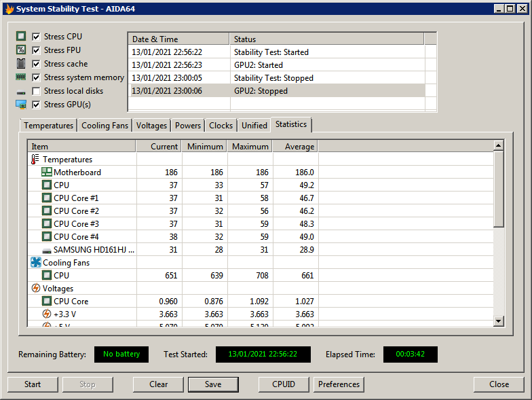This screenshot has height=400, width=532.
Task: Click the SAMSUNG HD161HJ drive icon
Action: point(46,251)
